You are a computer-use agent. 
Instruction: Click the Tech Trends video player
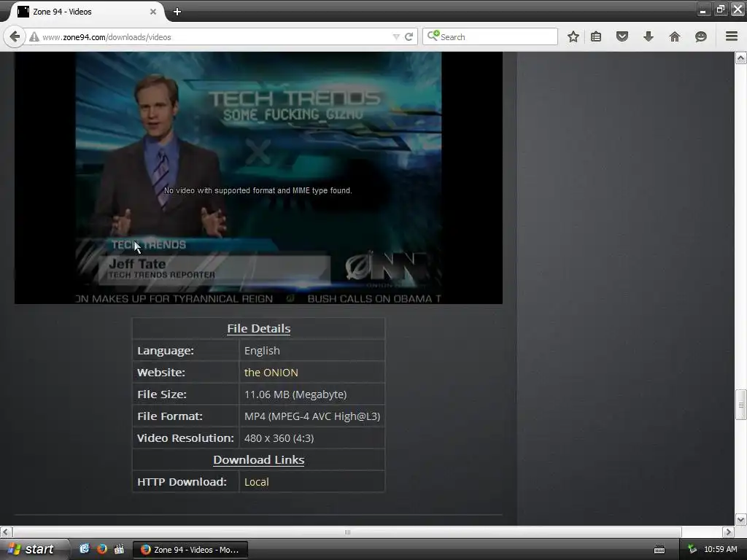pos(258,178)
